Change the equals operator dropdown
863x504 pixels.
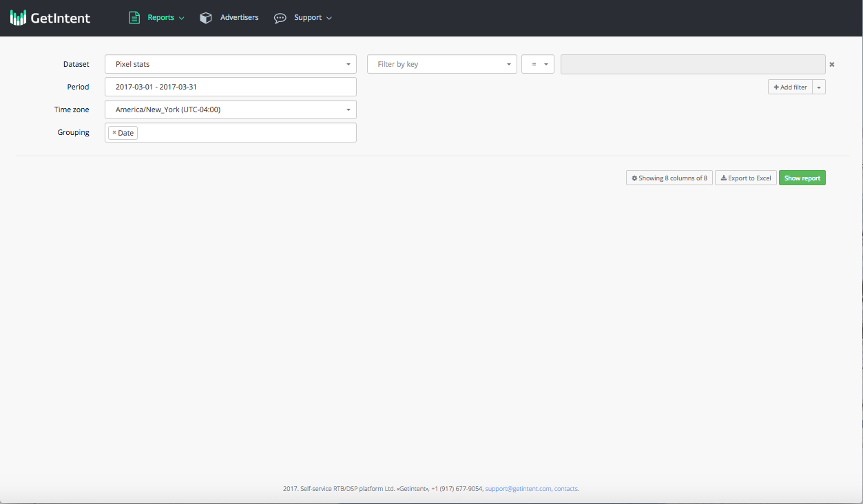(x=537, y=64)
